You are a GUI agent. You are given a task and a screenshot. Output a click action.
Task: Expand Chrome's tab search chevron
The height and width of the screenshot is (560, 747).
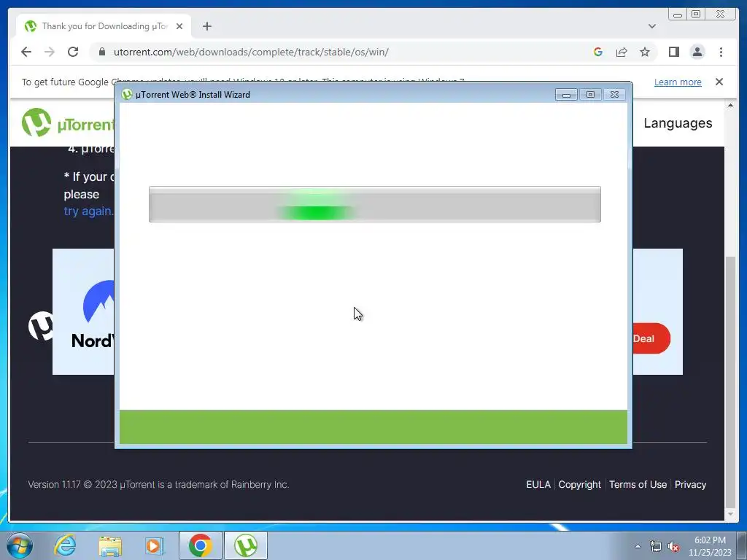(x=651, y=26)
